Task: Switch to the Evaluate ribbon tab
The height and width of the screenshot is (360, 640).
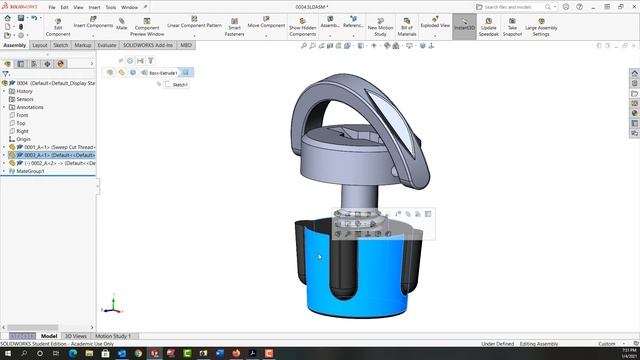Action: (x=107, y=45)
